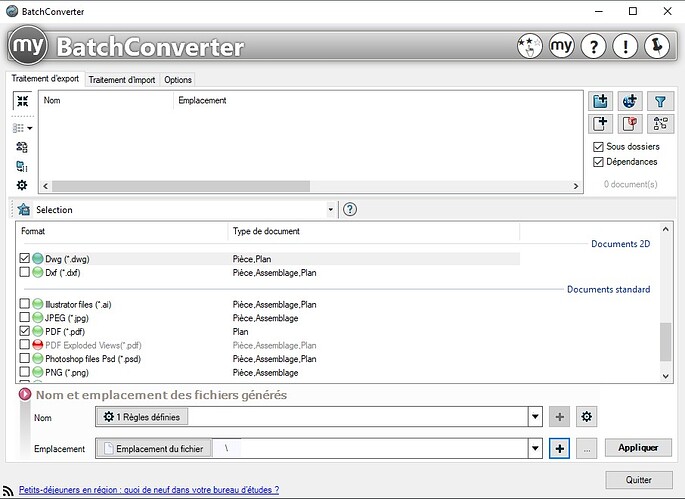
Task: Enable the Dxf (*.dxf) format checkbox
Action: [x=25, y=272]
